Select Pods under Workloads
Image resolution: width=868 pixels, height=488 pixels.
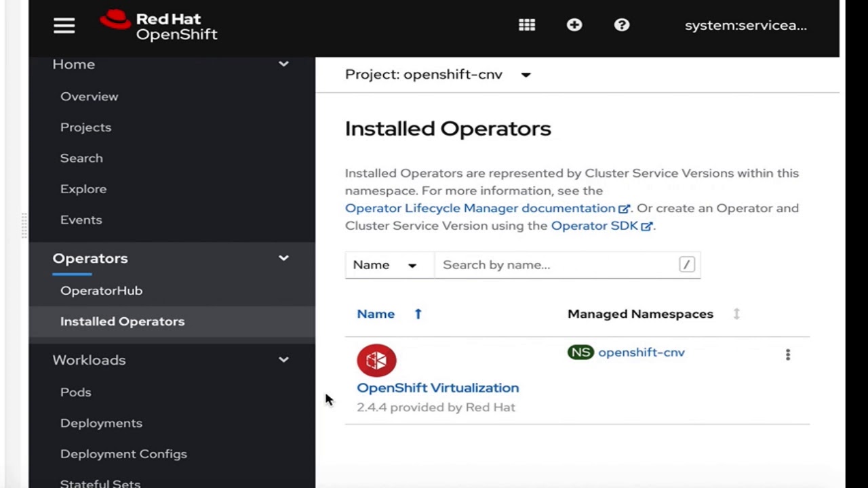click(75, 392)
